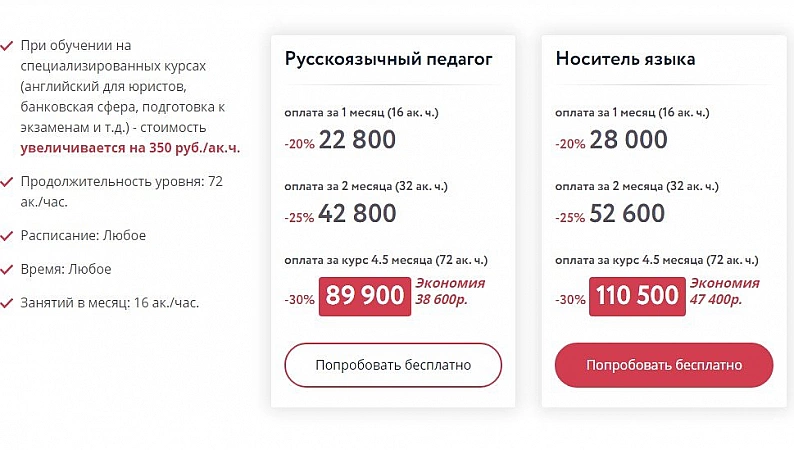Viewport: 794px width, 450px height.
Task: Click the bold "увеличивается на 350 руб./ак.ч." text
Action: click(x=131, y=148)
